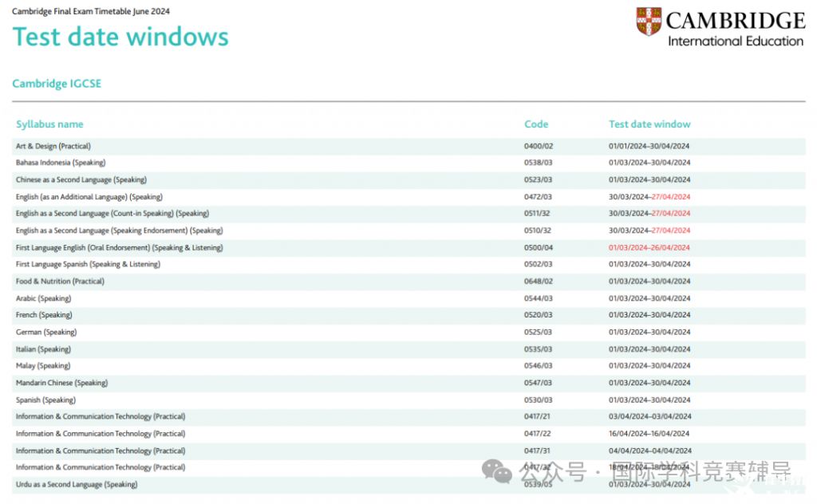Click the red date for code 0472/03
Image resolution: width=817 pixels, height=504 pixels.
click(670, 197)
